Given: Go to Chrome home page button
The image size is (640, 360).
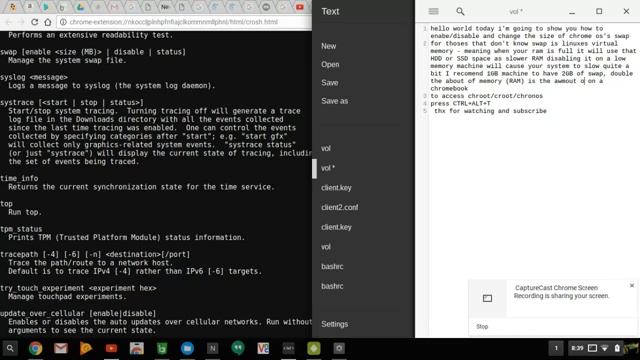Looking at the screenshot, I should click(48, 22).
